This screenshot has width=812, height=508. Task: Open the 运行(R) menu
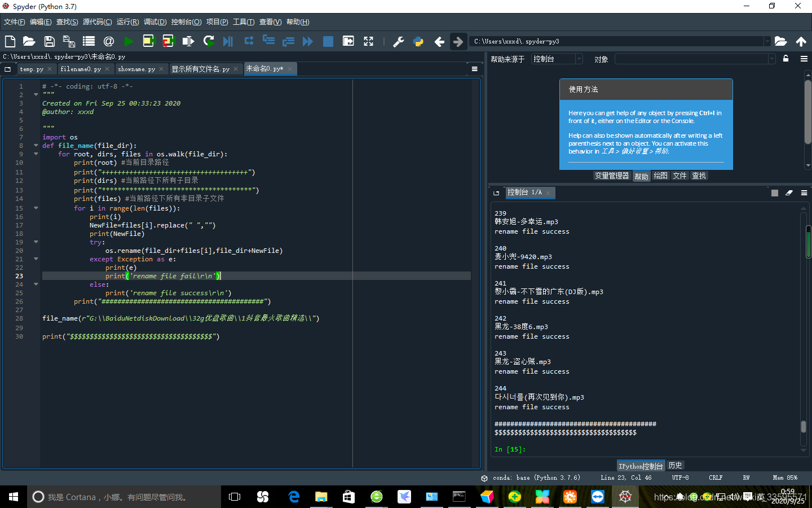[x=127, y=22]
